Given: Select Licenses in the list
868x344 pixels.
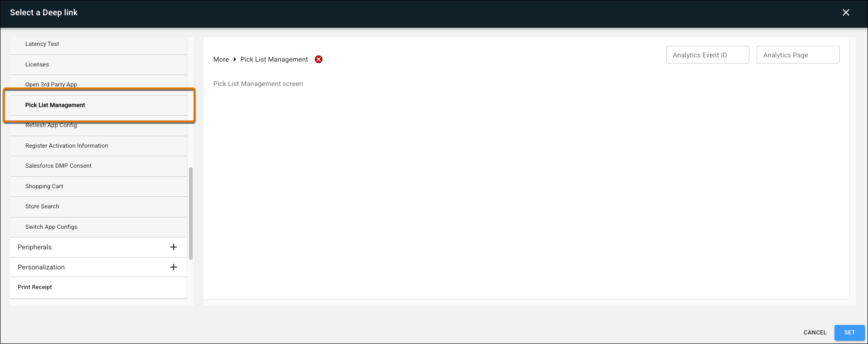Looking at the screenshot, I should [99, 64].
